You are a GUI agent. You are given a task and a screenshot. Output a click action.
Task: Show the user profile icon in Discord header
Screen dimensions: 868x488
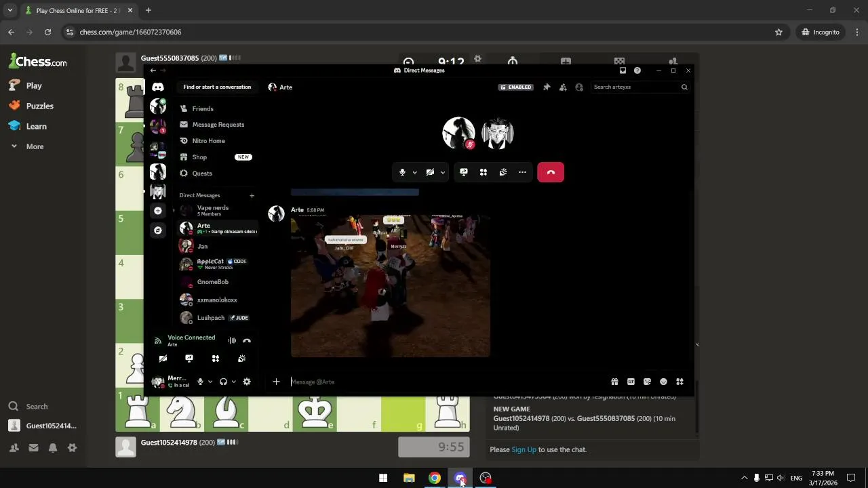pyautogui.click(x=579, y=87)
